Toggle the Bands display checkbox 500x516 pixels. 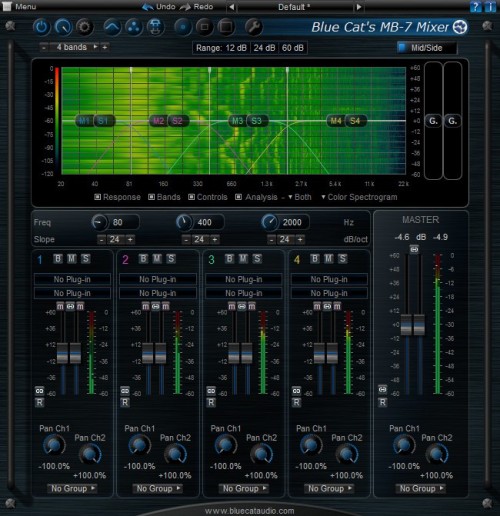(151, 197)
